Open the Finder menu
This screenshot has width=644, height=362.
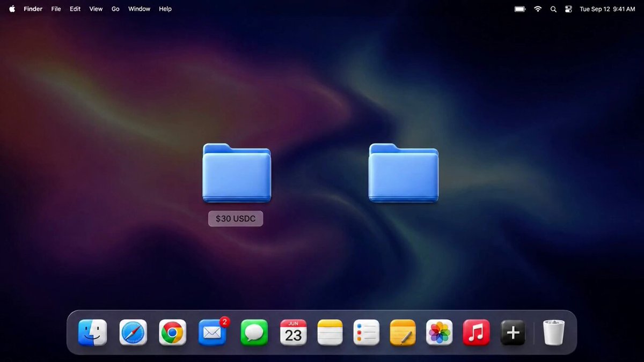coord(33,9)
